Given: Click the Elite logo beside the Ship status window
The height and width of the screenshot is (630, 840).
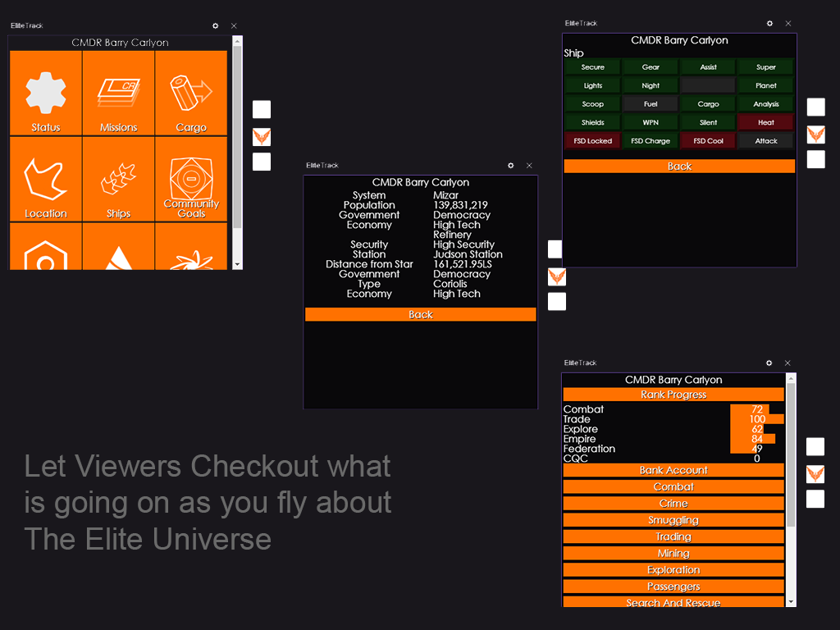Looking at the screenshot, I should [816, 134].
